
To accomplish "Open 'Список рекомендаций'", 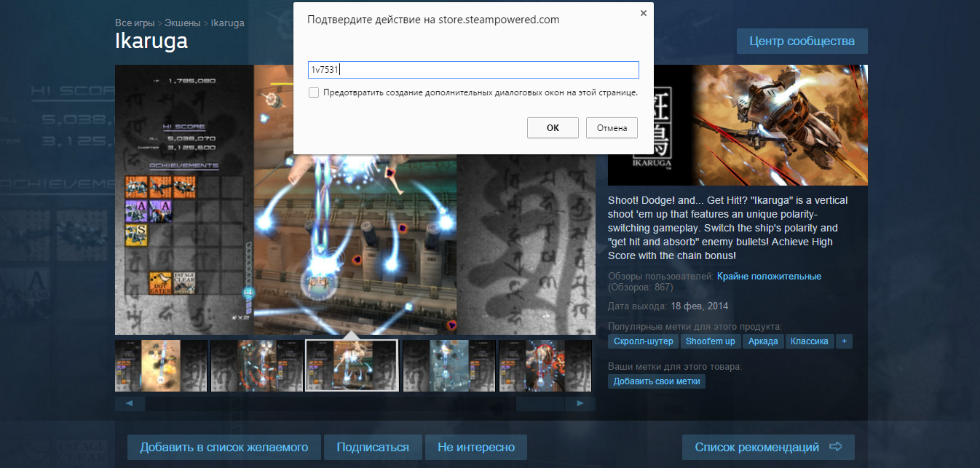I will pos(768,447).
